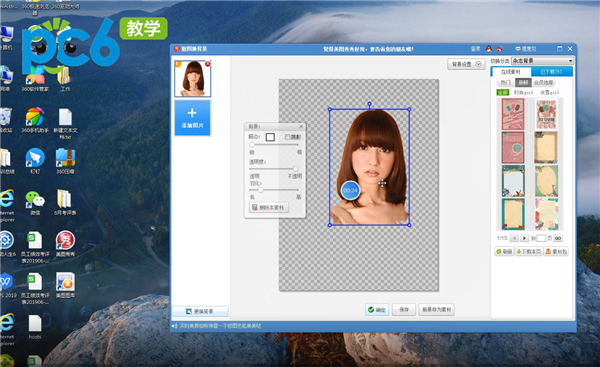Remove the portrait thumbnail with red X
600x367 pixels.
[x=208, y=64]
